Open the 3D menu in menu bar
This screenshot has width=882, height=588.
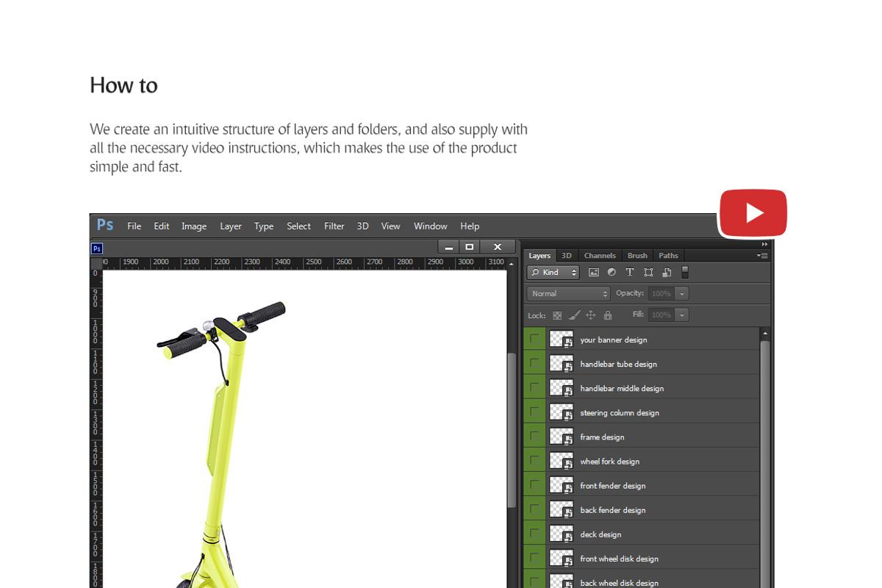coord(362,226)
